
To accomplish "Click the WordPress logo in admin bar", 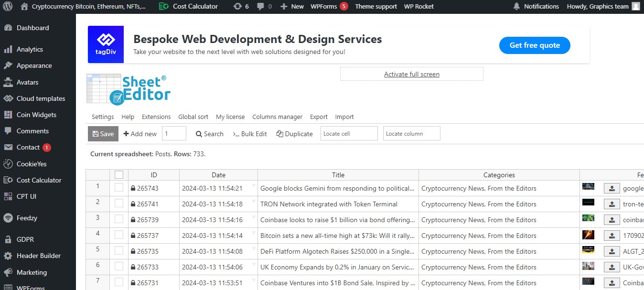I will pos(8,7).
